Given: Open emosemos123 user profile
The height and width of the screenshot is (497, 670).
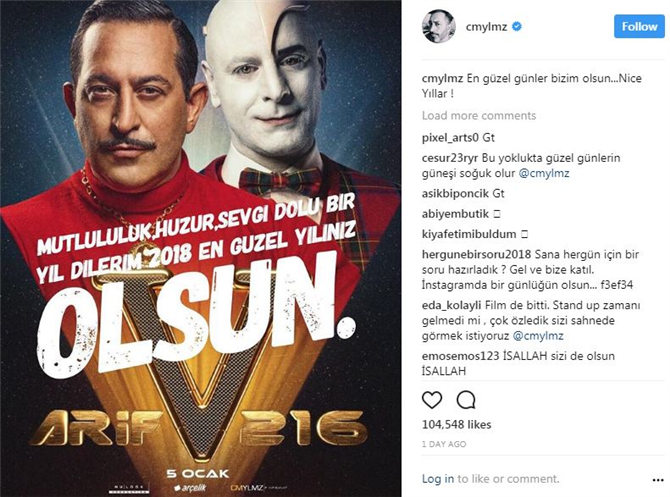Looking at the screenshot, I should [460, 356].
